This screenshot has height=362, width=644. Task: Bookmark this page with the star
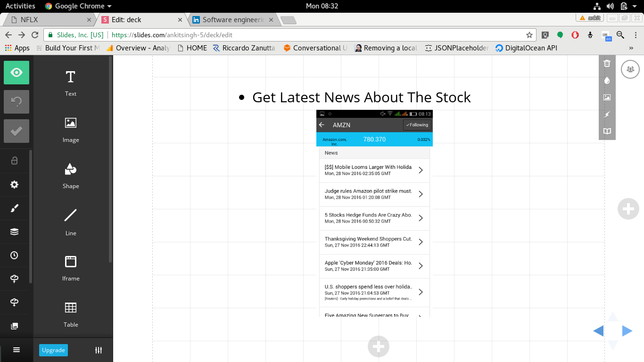(x=529, y=35)
